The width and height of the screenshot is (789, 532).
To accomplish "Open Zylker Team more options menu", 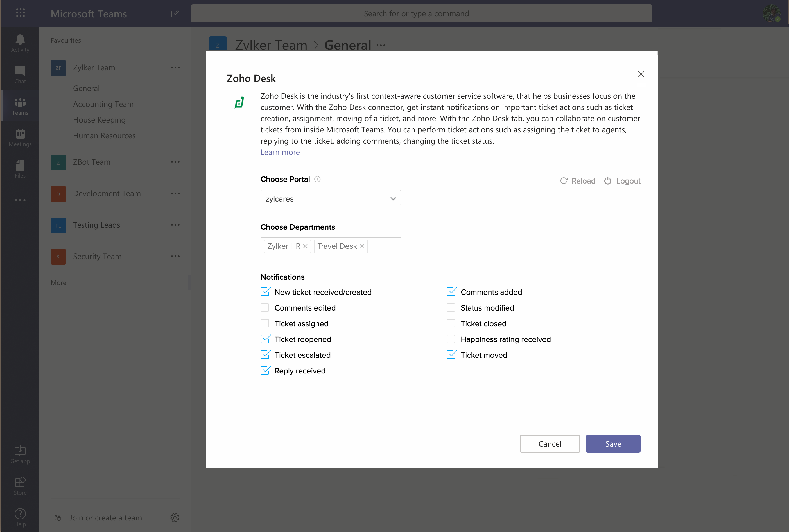I will click(x=175, y=67).
